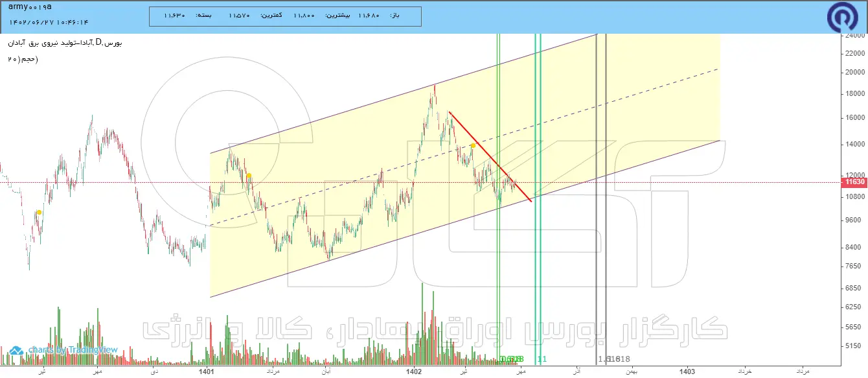
Task: Click the دی month label on time axis
Action: [x=154, y=372]
